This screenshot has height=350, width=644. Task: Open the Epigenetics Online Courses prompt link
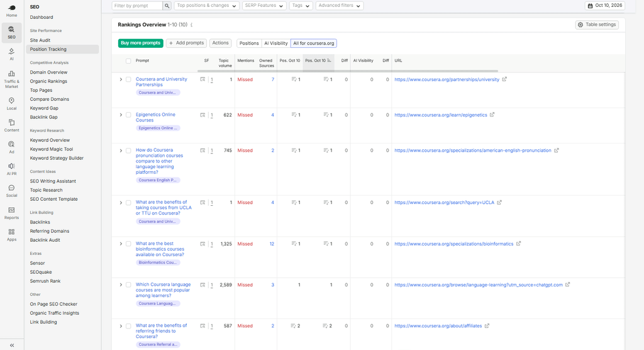(x=156, y=117)
